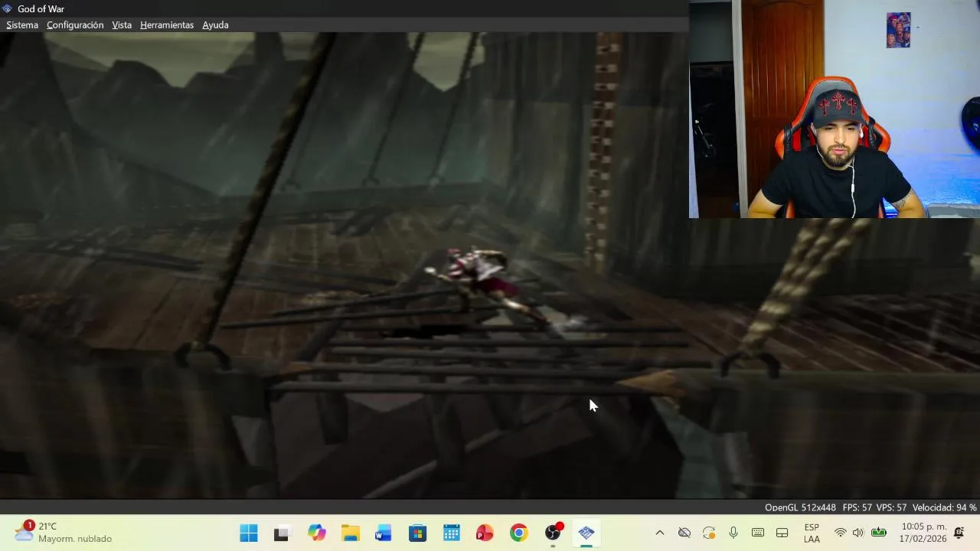This screenshot has height=551, width=980.
Task: Change the ESP LAA input language
Action: coord(812,533)
